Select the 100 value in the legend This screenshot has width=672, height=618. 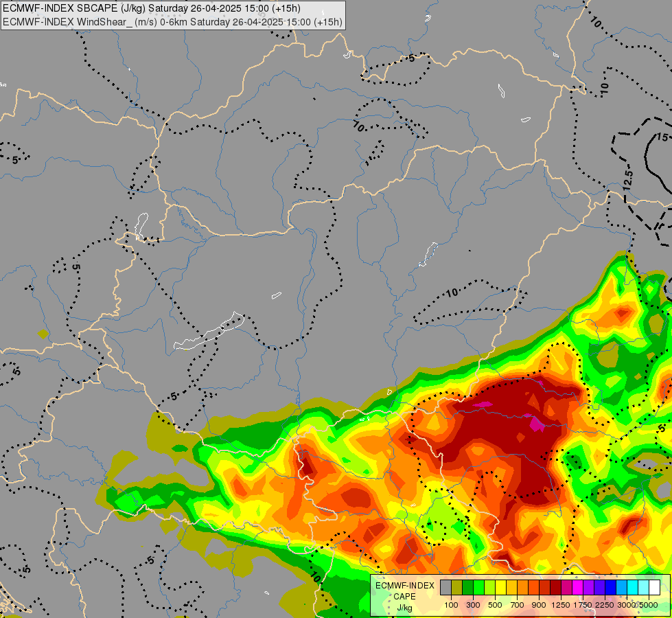(x=451, y=605)
